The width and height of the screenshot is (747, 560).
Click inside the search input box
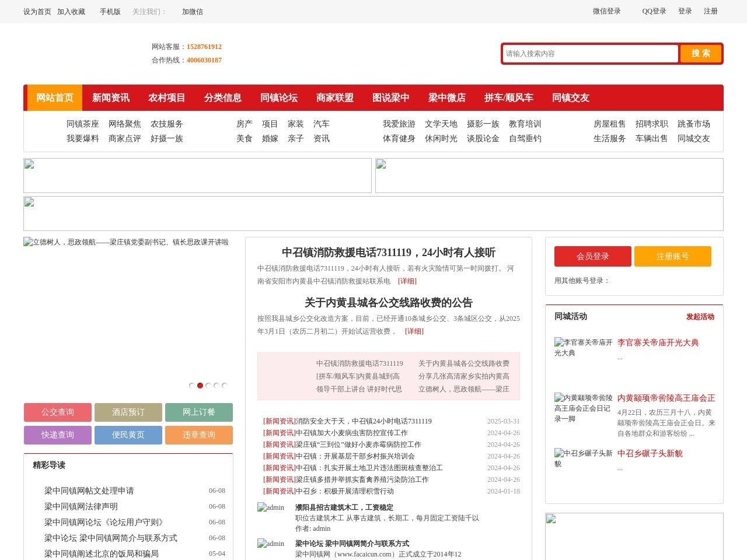(589, 53)
